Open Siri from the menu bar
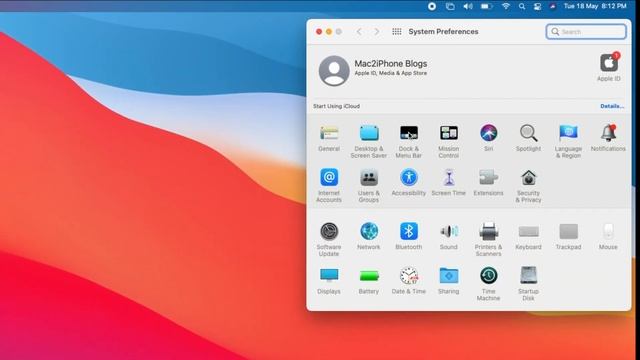 coord(552,6)
